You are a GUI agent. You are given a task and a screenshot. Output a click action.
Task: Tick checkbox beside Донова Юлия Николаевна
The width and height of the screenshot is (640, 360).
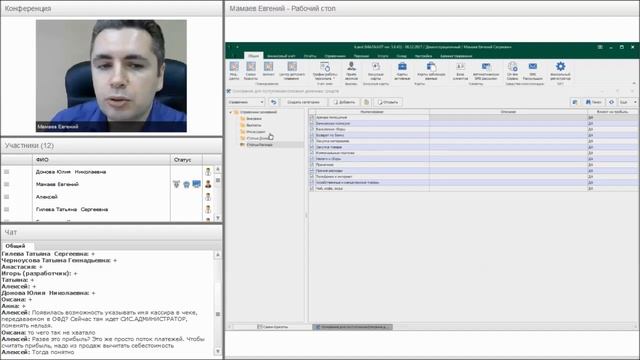pyautogui.click(x=7, y=172)
